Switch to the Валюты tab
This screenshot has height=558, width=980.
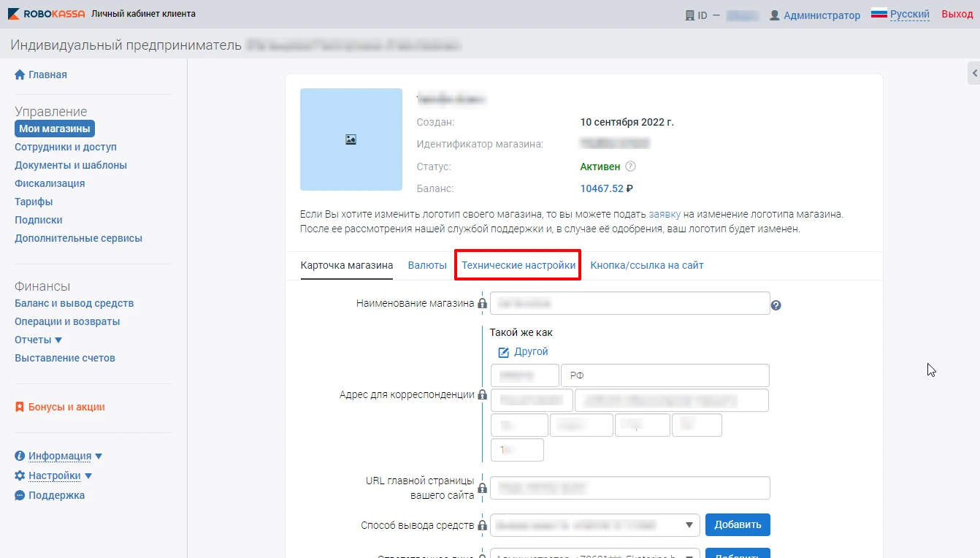pos(427,265)
